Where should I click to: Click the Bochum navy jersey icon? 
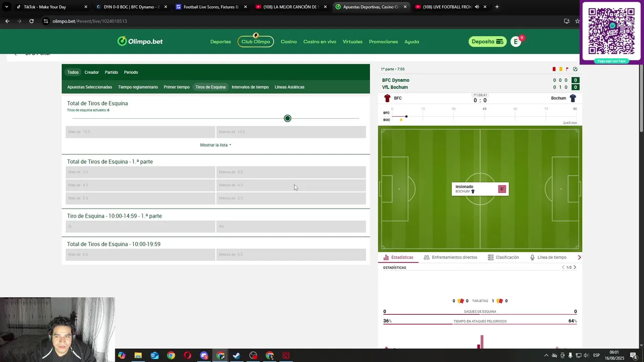point(573,98)
